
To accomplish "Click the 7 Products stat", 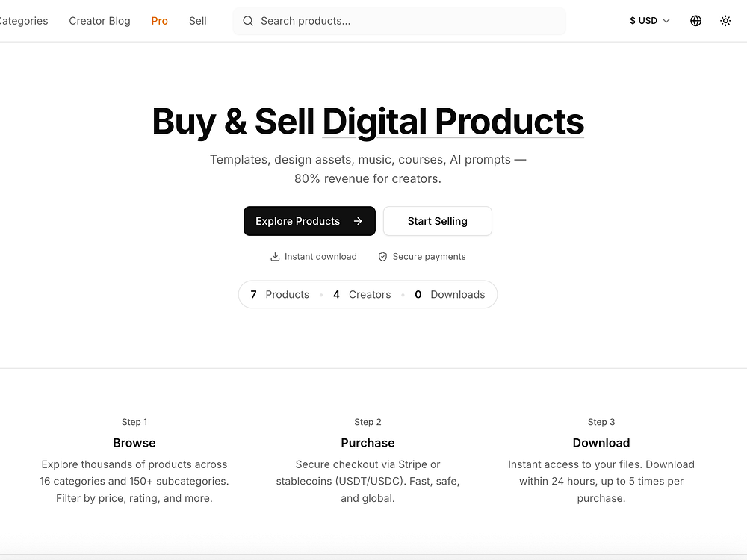I will click(x=279, y=295).
